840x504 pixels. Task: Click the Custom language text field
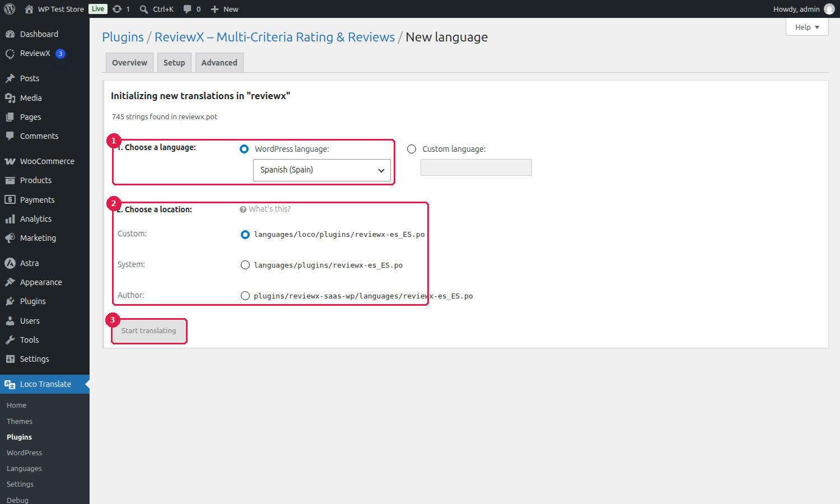(476, 167)
